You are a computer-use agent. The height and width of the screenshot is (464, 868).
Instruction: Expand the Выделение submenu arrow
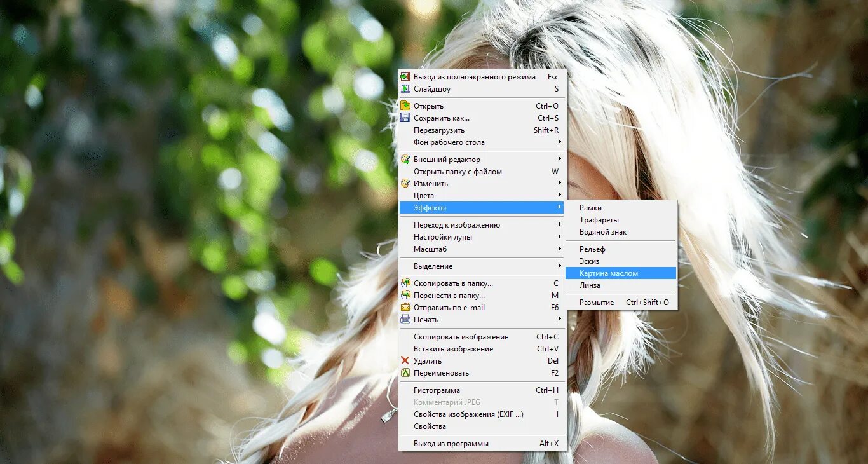(560, 266)
